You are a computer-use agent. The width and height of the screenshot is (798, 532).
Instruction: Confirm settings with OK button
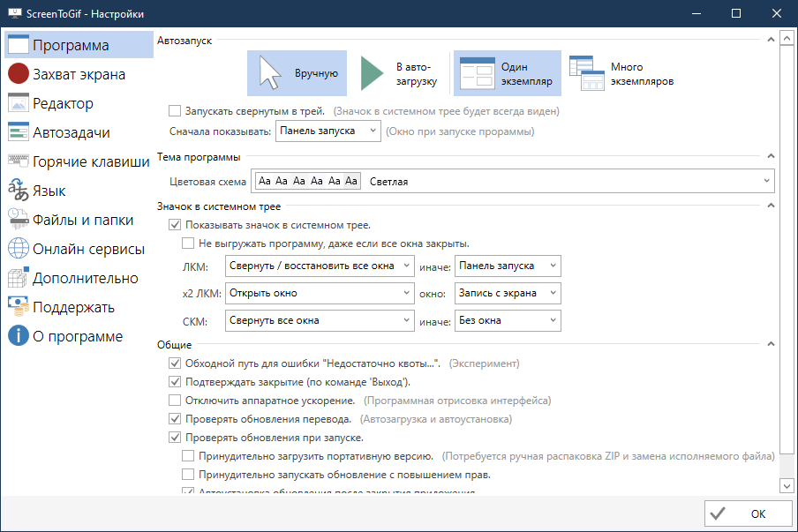[749, 513]
